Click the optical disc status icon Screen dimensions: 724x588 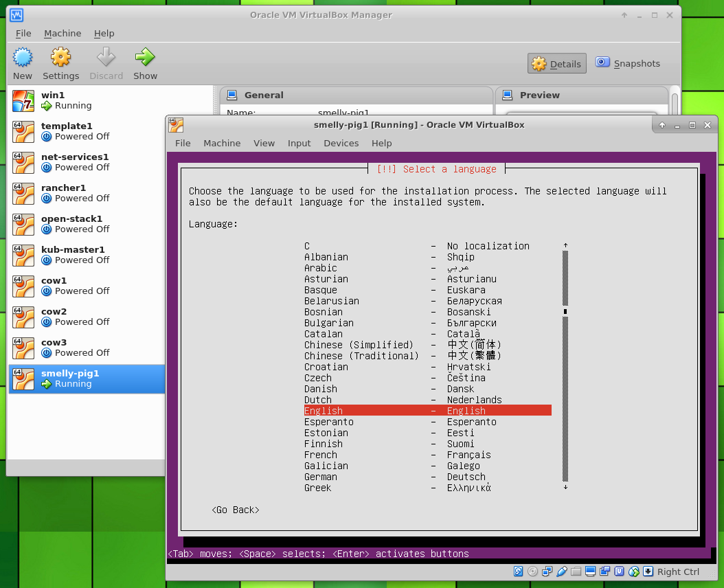point(532,572)
